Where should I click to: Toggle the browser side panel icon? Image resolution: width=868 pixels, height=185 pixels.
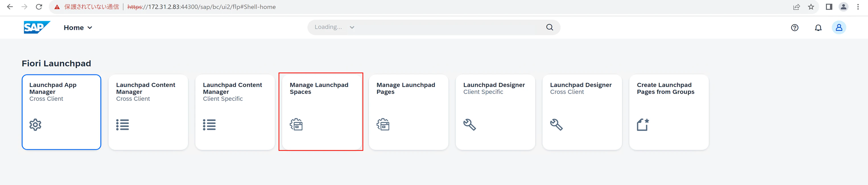pos(829,7)
